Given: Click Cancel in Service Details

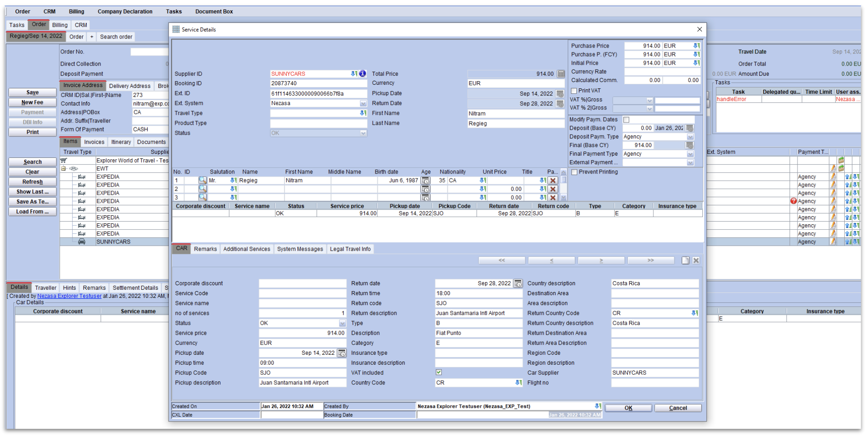Looking at the screenshot, I should click(678, 408).
